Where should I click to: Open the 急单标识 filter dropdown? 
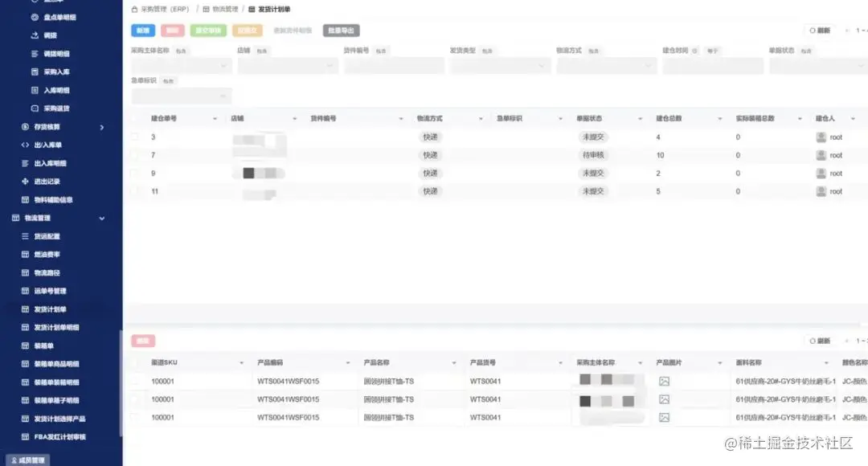182,96
